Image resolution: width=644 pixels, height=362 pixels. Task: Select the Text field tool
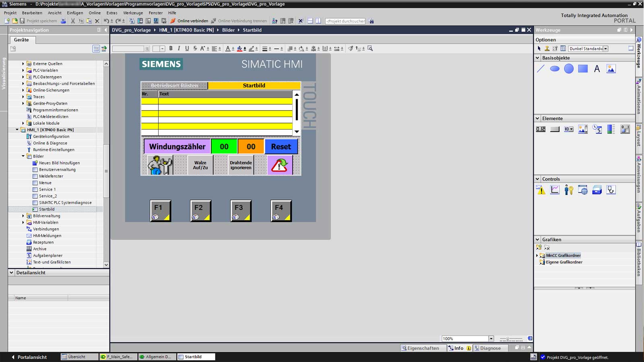597,69
